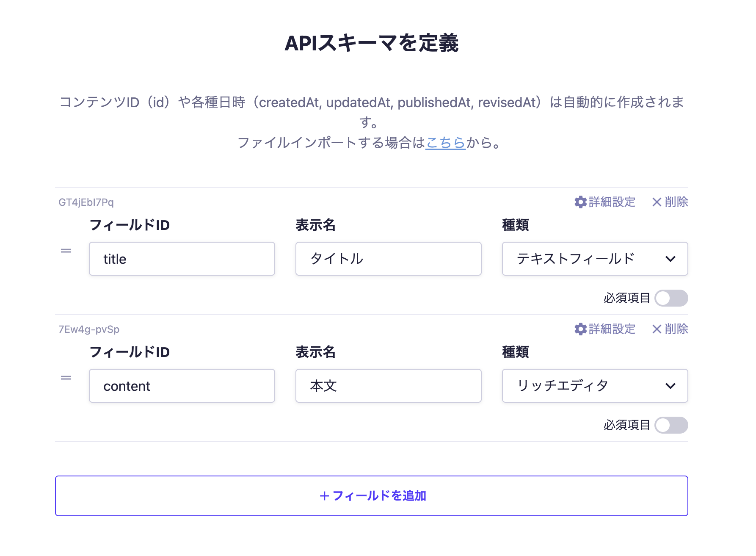
Task: Click the drag handle beside the title field
Action: coord(66,250)
